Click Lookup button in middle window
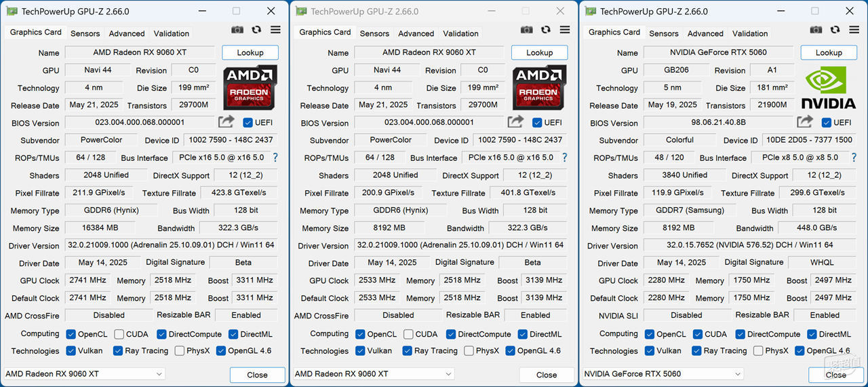This screenshot has width=868, height=387. [x=539, y=52]
